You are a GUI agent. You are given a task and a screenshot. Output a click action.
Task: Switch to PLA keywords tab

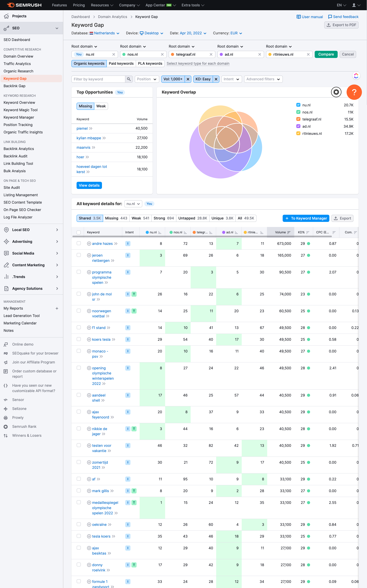click(x=150, y=64)
